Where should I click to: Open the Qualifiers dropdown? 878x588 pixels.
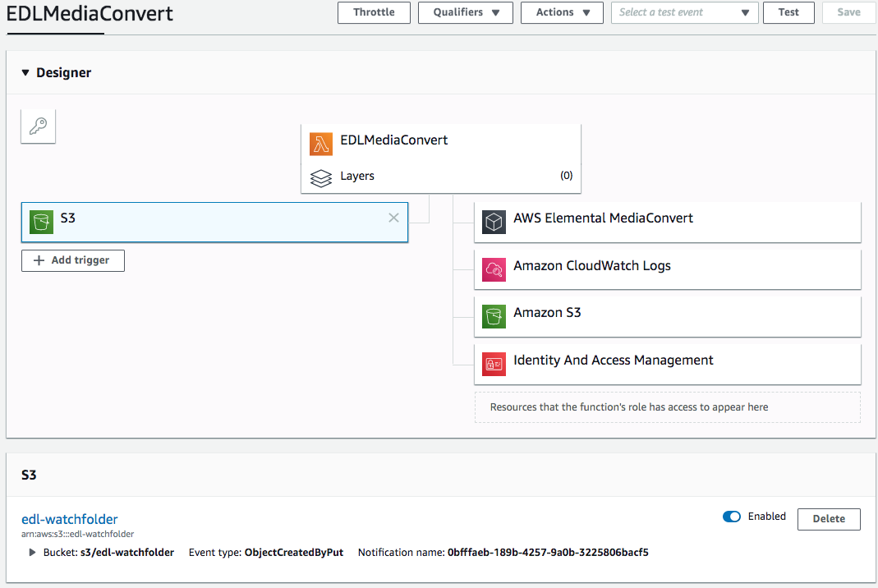(466, 12)
